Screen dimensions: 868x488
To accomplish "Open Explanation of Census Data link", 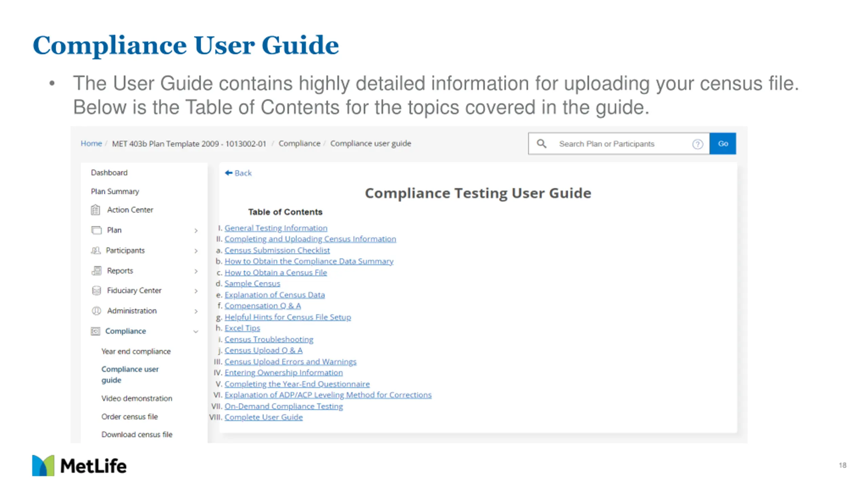I will (x=275, y=295).
